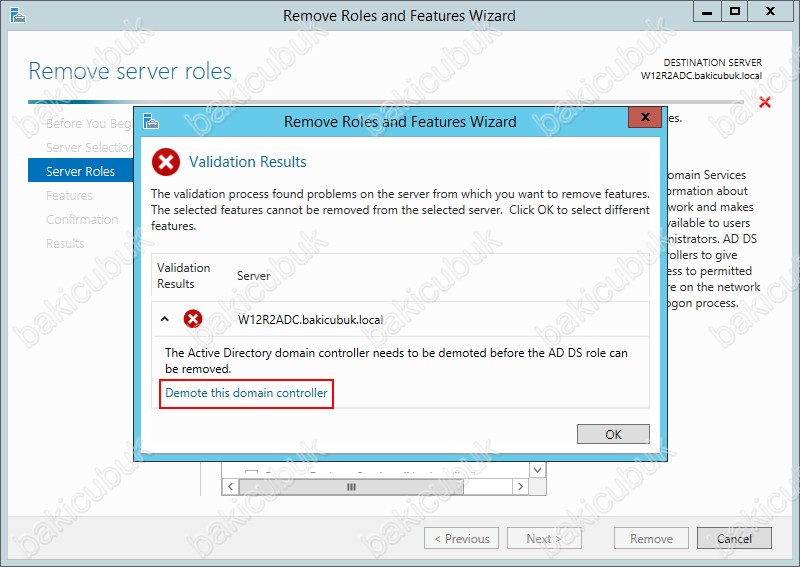Click the down arrow of the vertical scrollbar
Image resolution: width=800 pixels, height=567 pixels.
tap(537, 470)
